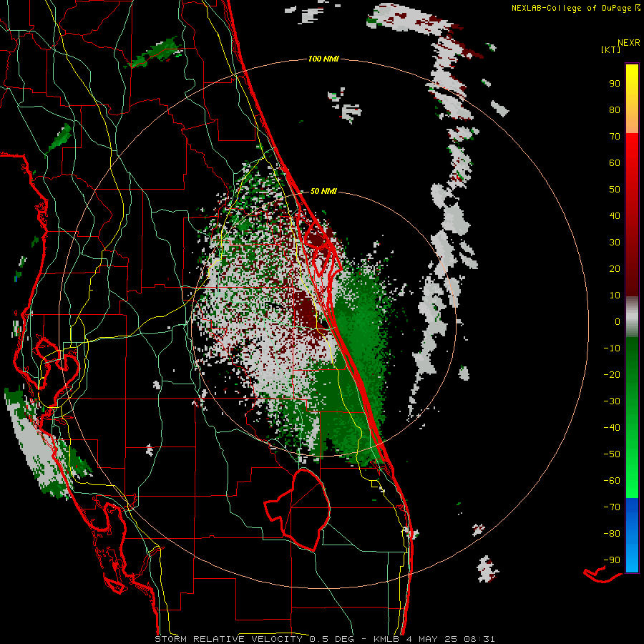Click the 40 value on velocity scale
644x644 pixels.
pos(615,215)
